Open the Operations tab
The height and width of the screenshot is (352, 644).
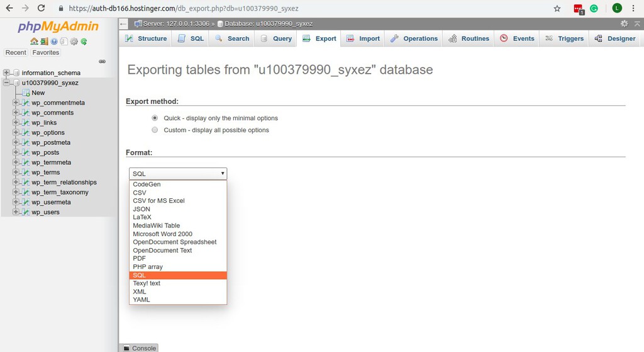tap(414, 38)
